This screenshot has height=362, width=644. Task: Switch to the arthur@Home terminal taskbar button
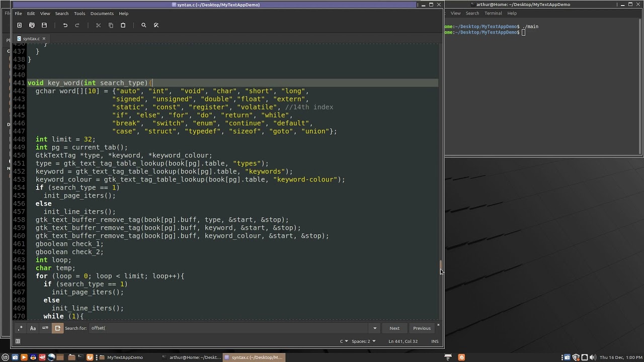(x=192, y=357)
